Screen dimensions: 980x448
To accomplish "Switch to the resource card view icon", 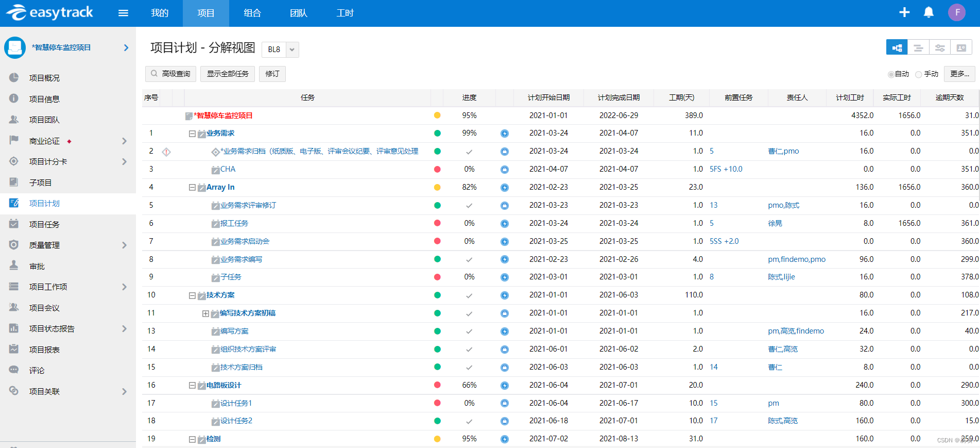I will pyautogui.click(x=961, y=47).
